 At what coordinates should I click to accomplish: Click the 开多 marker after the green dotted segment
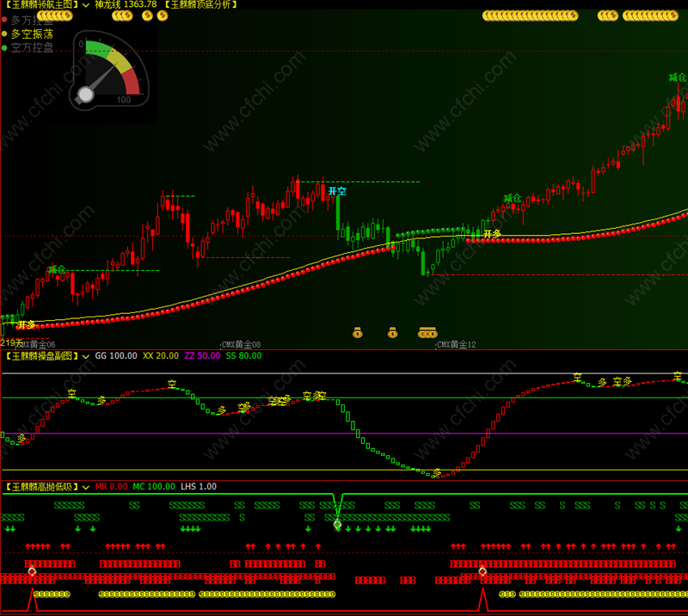point(492,234)
